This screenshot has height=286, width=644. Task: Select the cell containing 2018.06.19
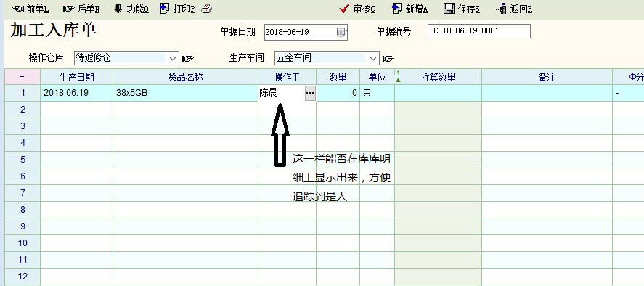tap(76, 94)
